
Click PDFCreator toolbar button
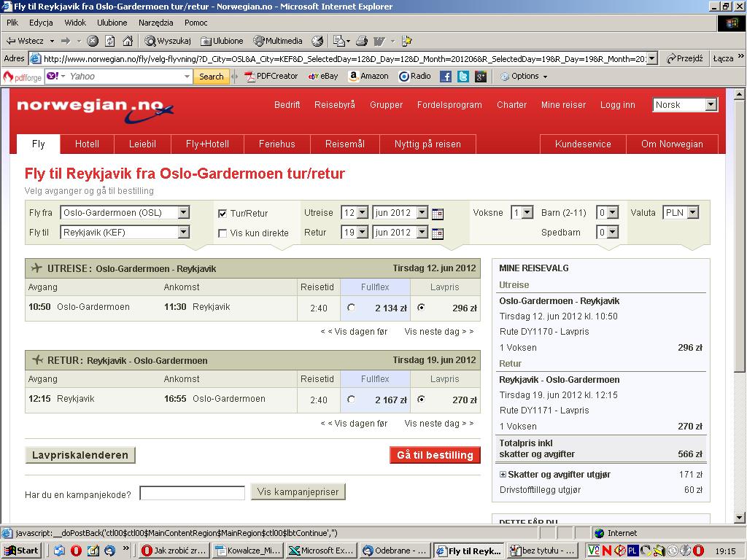click(x=271, y=76)
